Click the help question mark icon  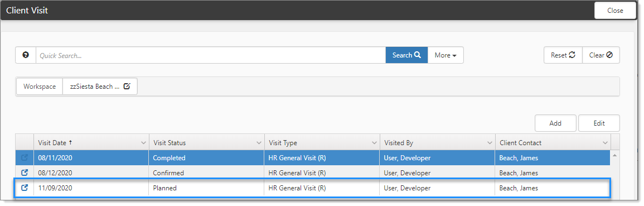(x=26, y=55)
